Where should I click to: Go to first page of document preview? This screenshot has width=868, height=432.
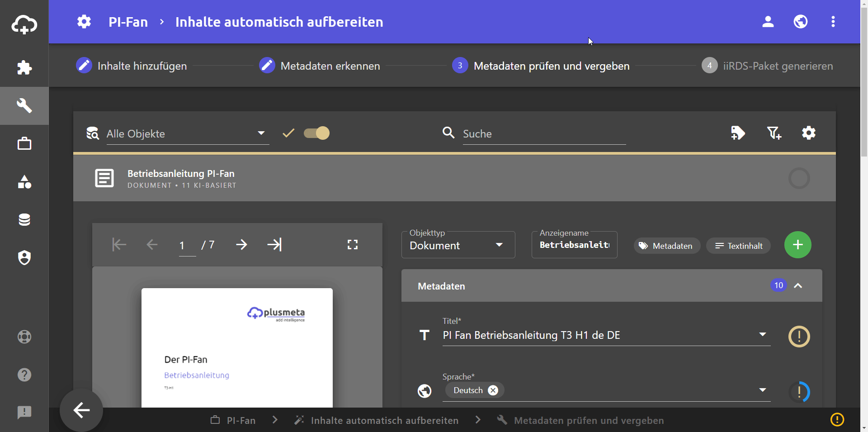tap(119, 245)
